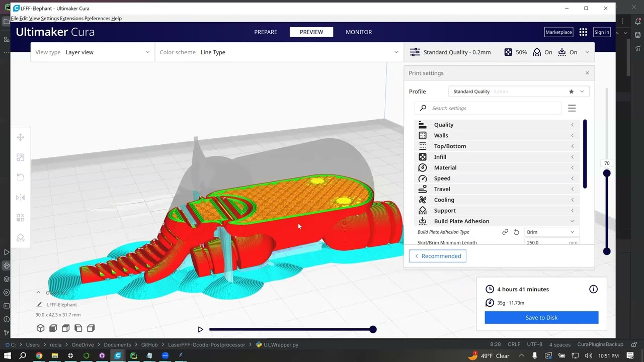
Task: Click the taskbar search magnifier
Action: click(x=23, y=355)
